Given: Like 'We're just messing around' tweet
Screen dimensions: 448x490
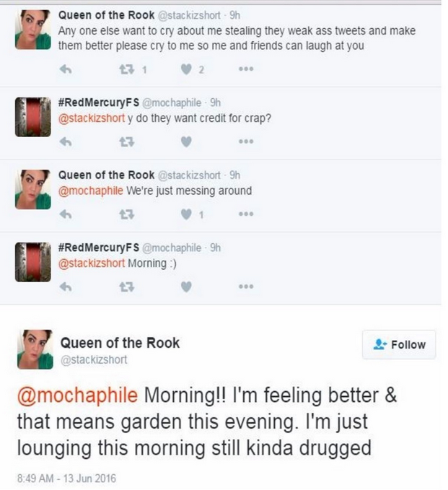Looking at the screenshot, I should click(x=187, y=214).
